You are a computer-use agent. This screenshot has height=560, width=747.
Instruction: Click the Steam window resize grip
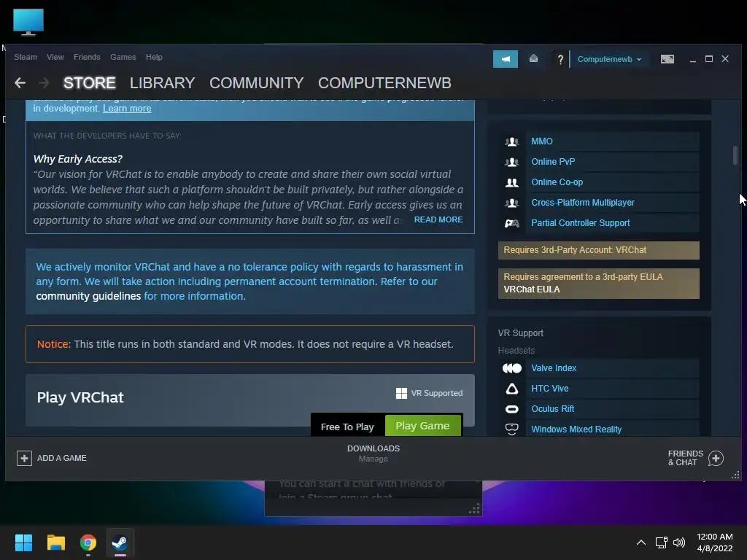[735, 475]
